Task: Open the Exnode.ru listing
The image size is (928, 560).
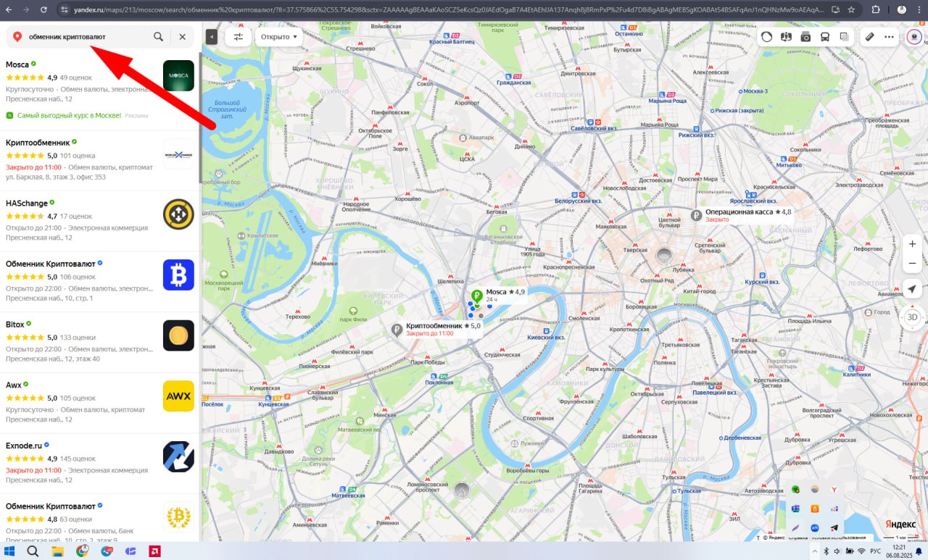Action: (x=24, y=446)
